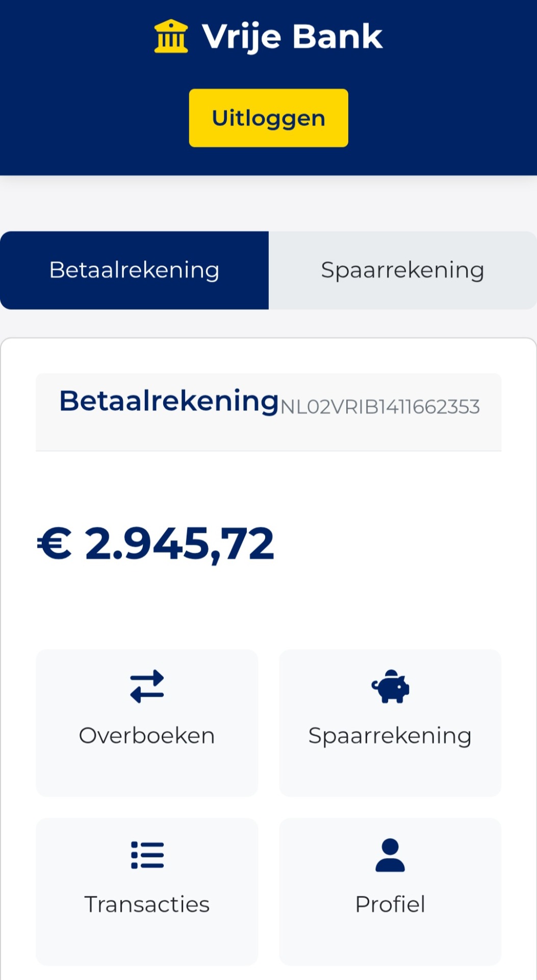This screenshot has height=980, width=537.
Task: Tap the piggy bank savings icon
Action: coord(390,686)
